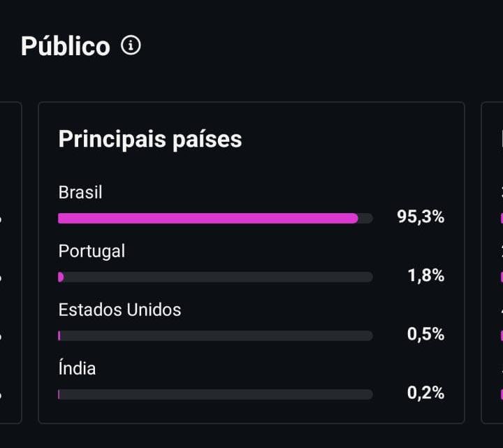Click the Portugal progress bar
The image size is (503, 448).
(215, 277)
